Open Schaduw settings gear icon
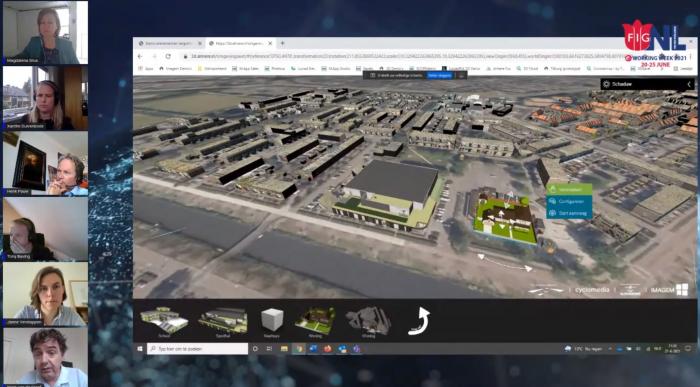The image size is (700, 387). [606, 84]
